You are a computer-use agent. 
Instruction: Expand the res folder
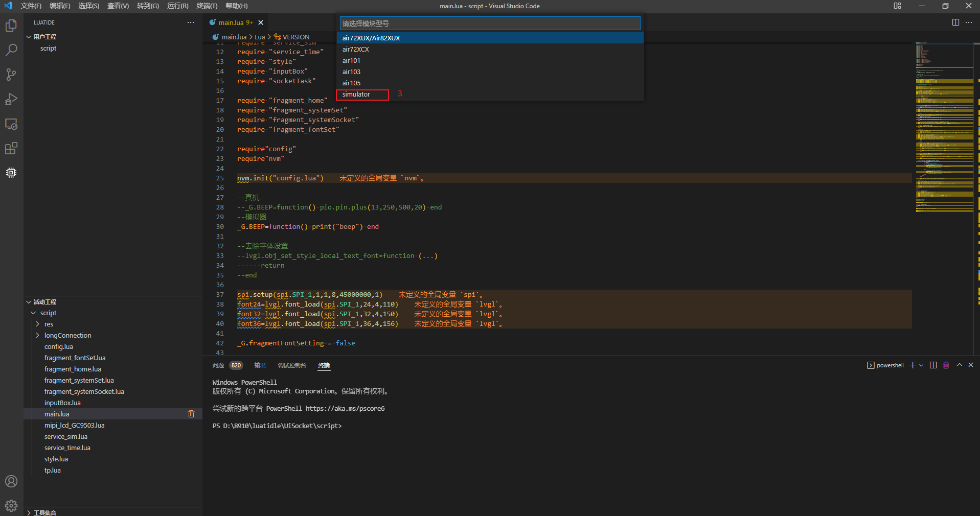click(113, 324)
